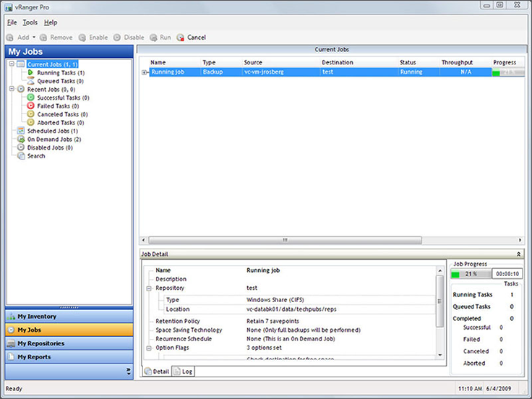The width and height of the screenshot is (532, 399).
Task: Sort by the Status column header
Action: coord(408,62)
